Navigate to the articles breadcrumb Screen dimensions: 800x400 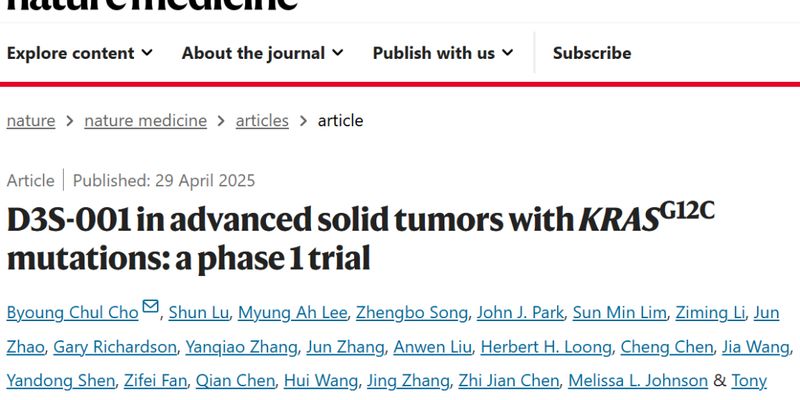tap(262, 121)
